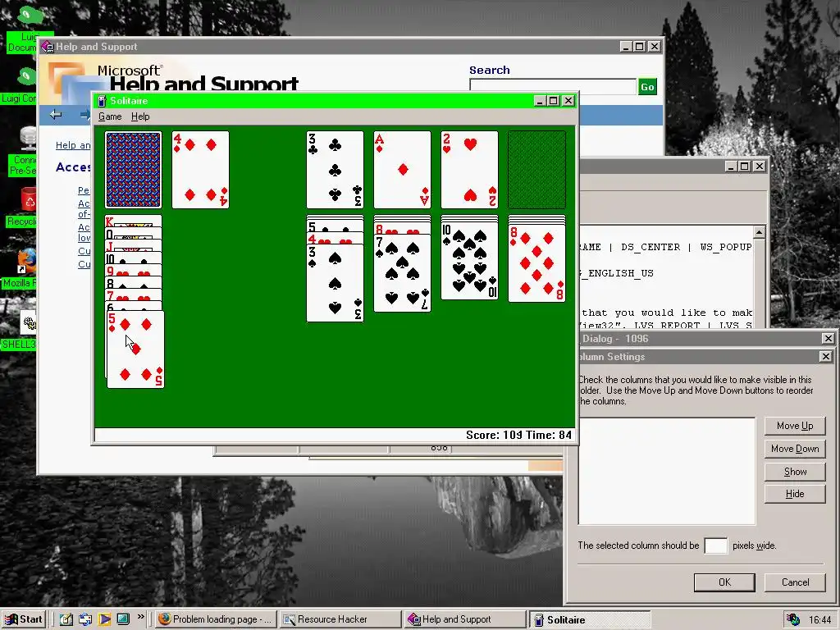Viewport: 840px width, 630px height.
Task: Launch media player from quick launch
Action: [104, 619]
